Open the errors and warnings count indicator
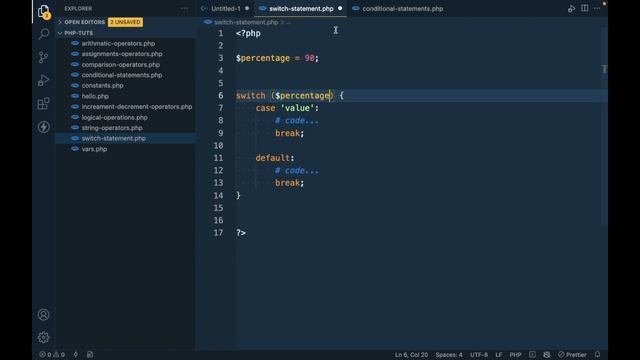The height and width of the screenshot is (360, 640). pyautogui.click(x=52, y=355)
